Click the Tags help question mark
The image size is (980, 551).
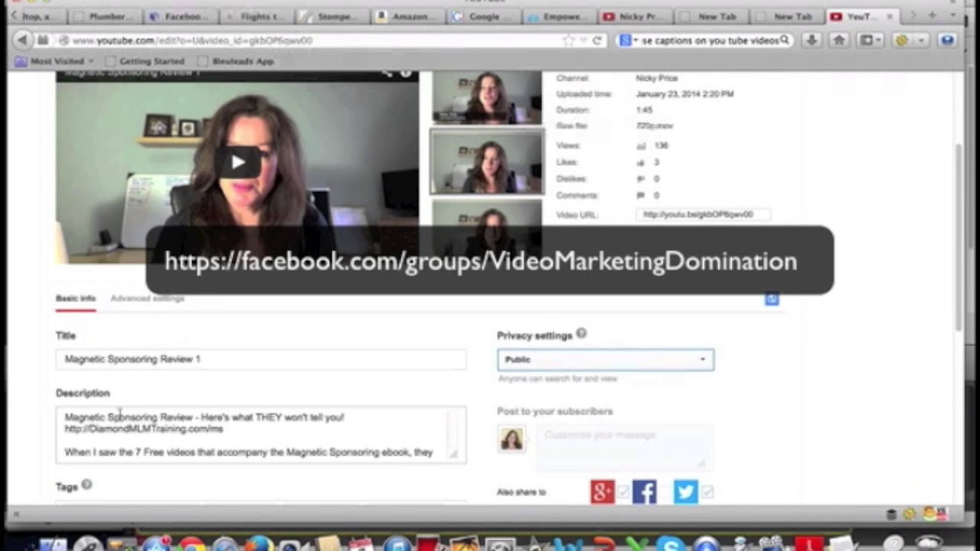coord(87,484)
